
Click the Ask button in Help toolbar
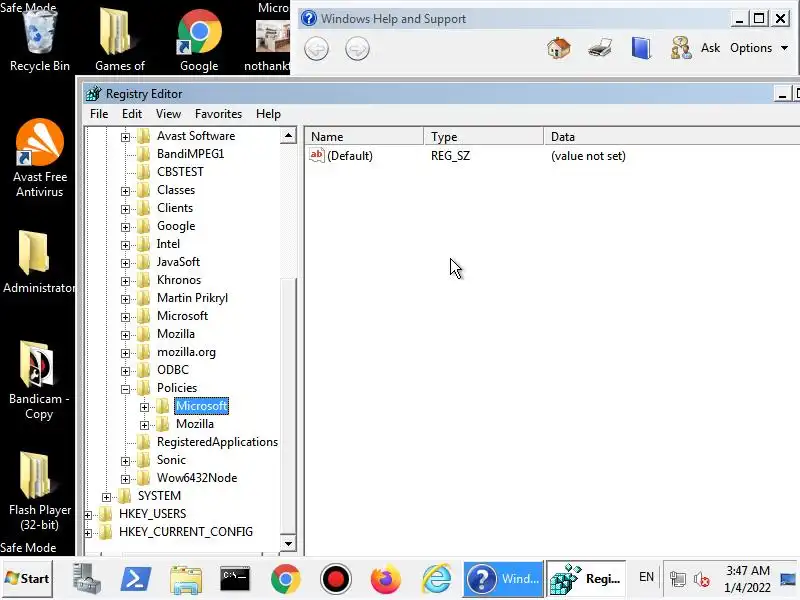pos(710,48)
